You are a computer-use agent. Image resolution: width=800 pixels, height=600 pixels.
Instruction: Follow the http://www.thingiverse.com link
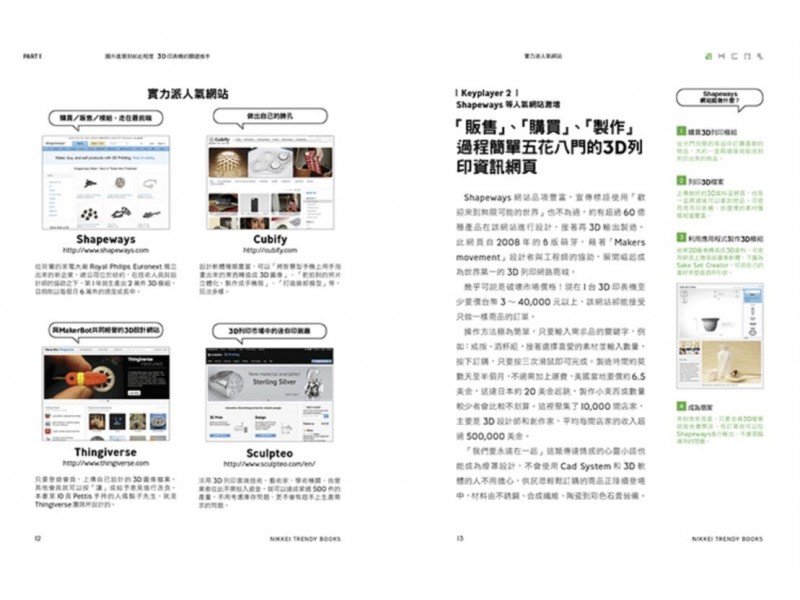[106, 463]
